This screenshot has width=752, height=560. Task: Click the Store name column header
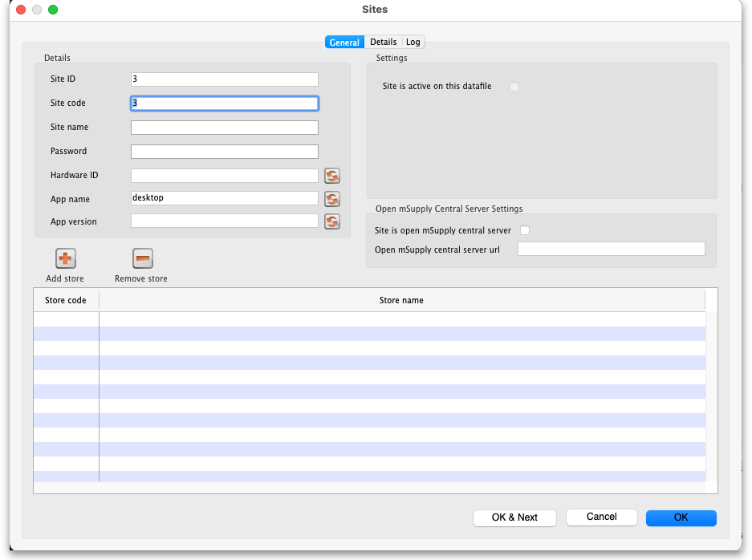coord(401,300)
